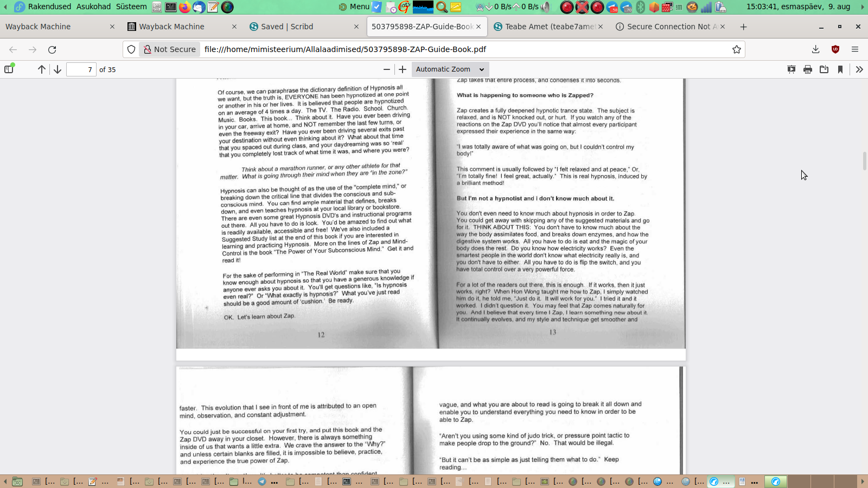Open the volume speaker control

click(545, 7)
